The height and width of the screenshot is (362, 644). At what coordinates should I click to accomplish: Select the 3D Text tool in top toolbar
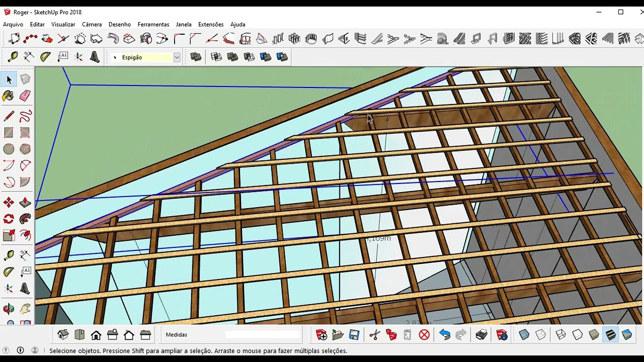pyautogui.click(x=95, y=57)
